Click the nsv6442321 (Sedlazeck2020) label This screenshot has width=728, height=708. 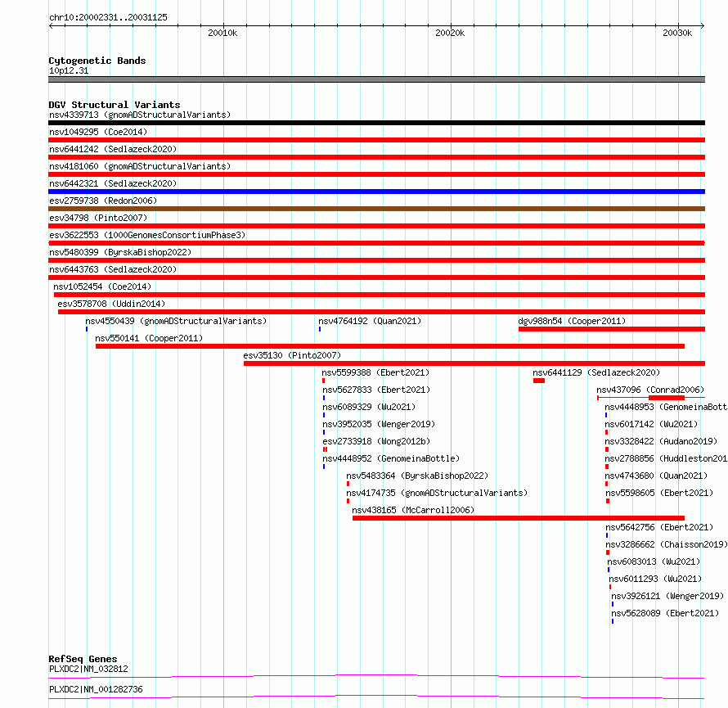(x=113, y=183)
